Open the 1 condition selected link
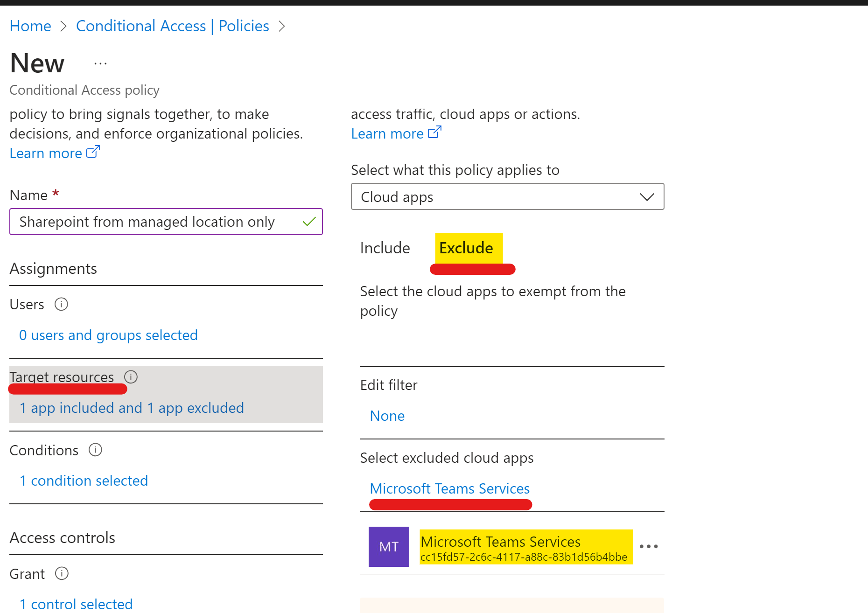The height and width of the screenshot is (613, 868). coord(84,481)
